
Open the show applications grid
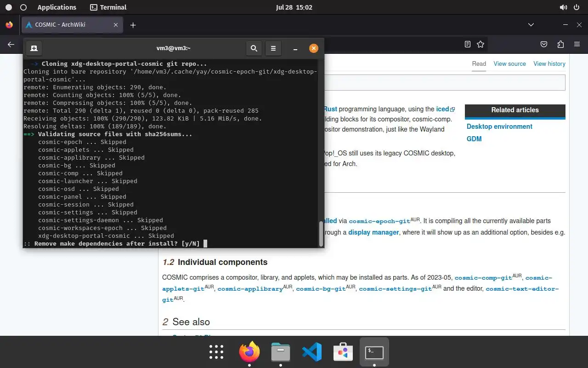(216, 352)
